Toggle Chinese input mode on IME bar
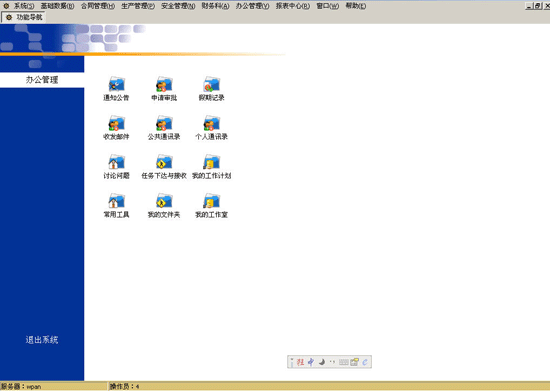The height and width of the screenshot is (391, 550). 311,362
